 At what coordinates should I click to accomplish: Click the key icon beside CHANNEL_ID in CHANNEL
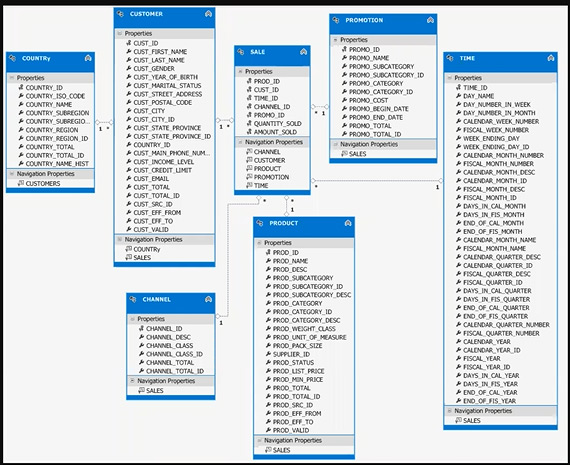click(x=141, y=328)
